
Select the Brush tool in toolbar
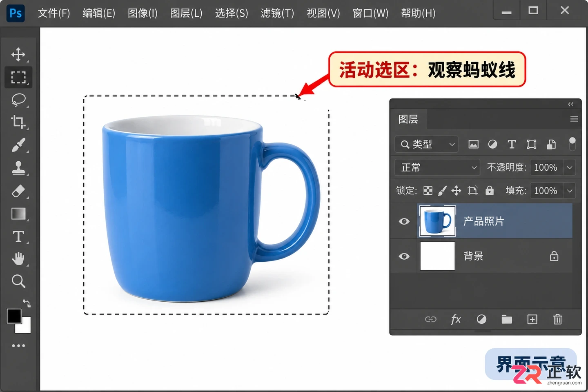pyautogui.click(x=18, y=145)
